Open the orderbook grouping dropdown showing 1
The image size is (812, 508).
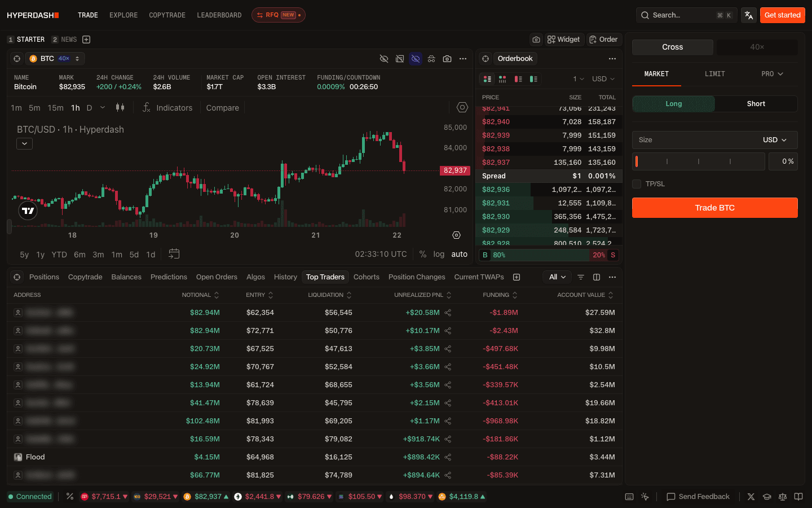pos(579,79)
